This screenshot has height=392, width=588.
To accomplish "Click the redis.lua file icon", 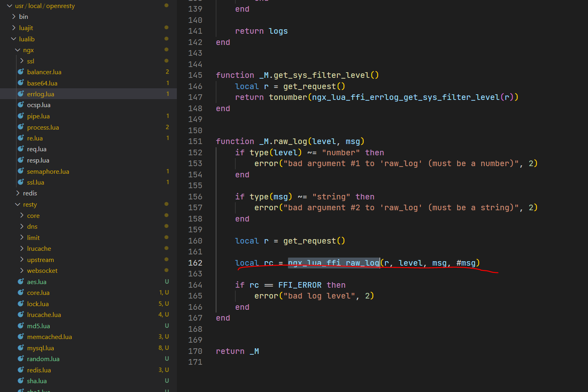I will [21, 370].
